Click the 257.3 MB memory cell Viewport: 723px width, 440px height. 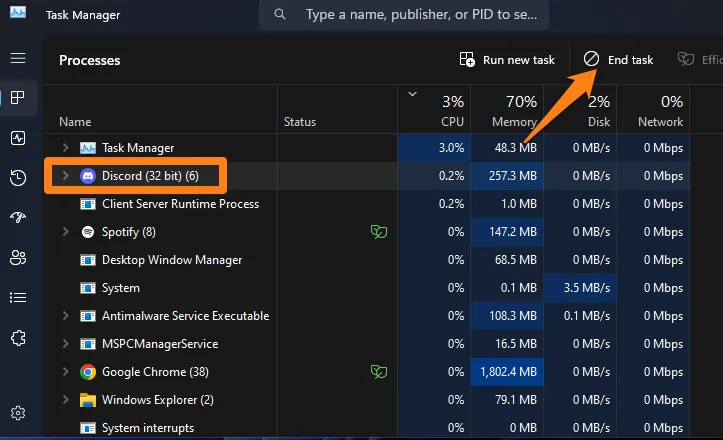[x=507, y=176]
